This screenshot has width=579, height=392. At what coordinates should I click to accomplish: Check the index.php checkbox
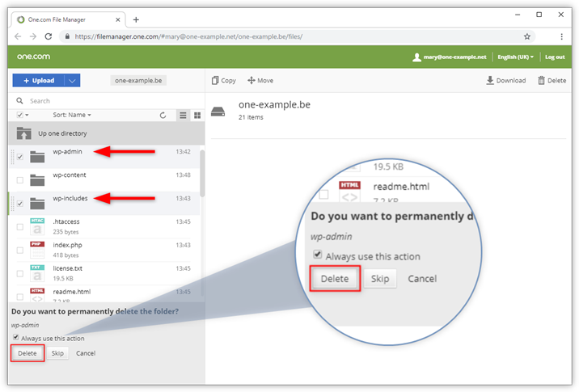tap(20, 251)
